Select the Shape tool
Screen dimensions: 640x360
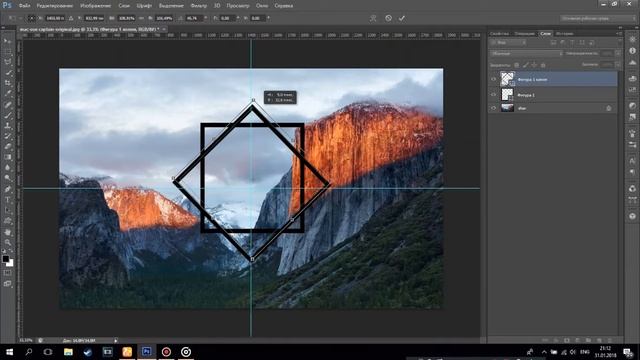coord(7,221)
